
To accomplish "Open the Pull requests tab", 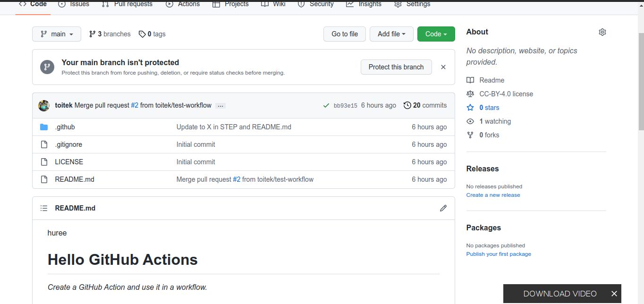I will pos(127,4).
